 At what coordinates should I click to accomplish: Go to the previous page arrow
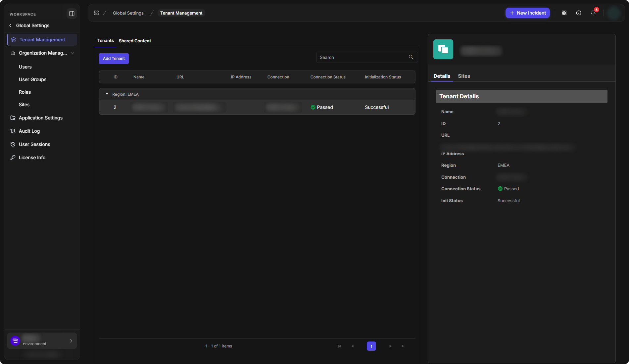tap(352, 346)
